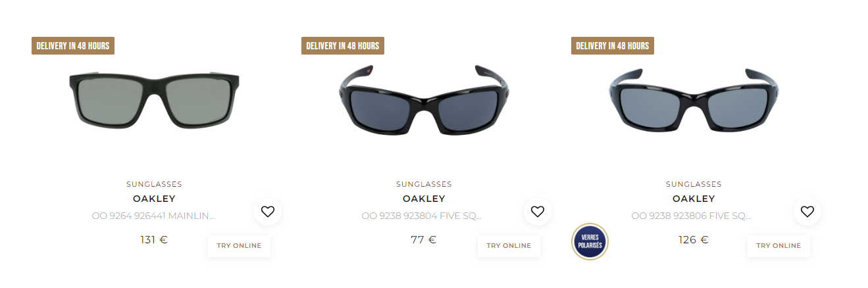Click Delivery in 48 hours tag, middle product
Viewport: 868px width, 288px height.
[x=343, y=45]
